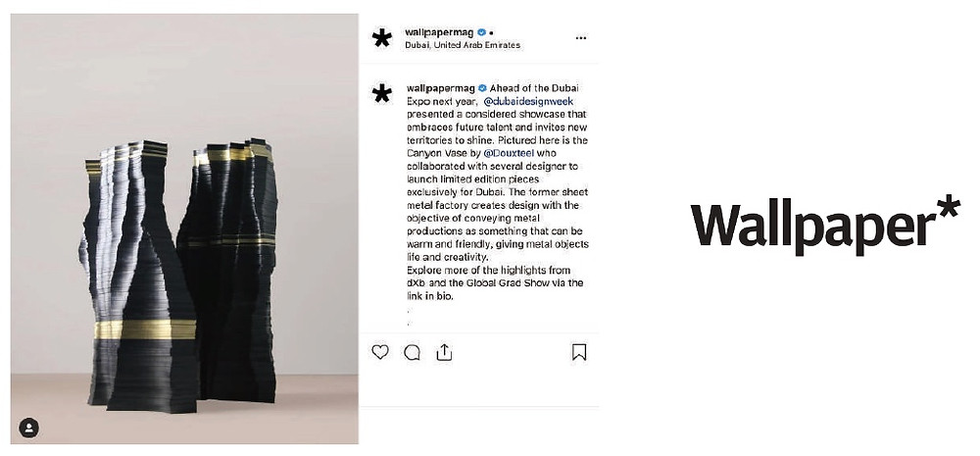Click the 'link in bio.' caption text
The image size is (980, 456).
(x=429, y=296)
